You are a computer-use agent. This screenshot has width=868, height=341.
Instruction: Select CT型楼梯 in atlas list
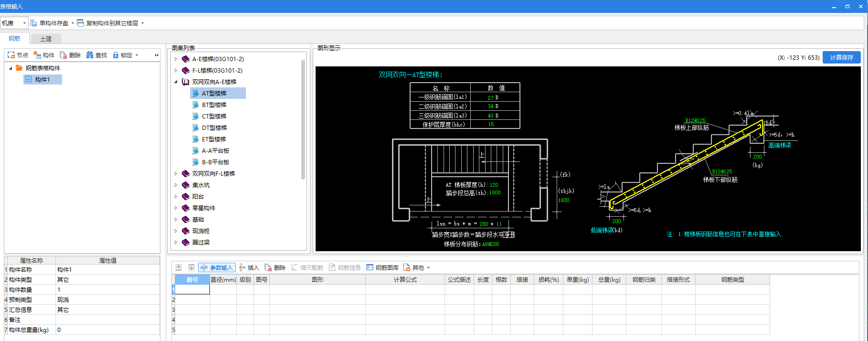[214, 117]
